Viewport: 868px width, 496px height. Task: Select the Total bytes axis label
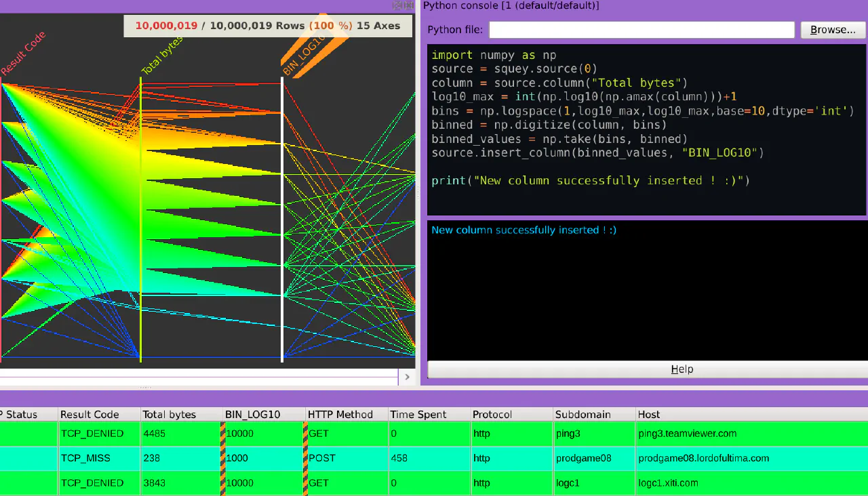pyautogui.click(x=162, y=56)
